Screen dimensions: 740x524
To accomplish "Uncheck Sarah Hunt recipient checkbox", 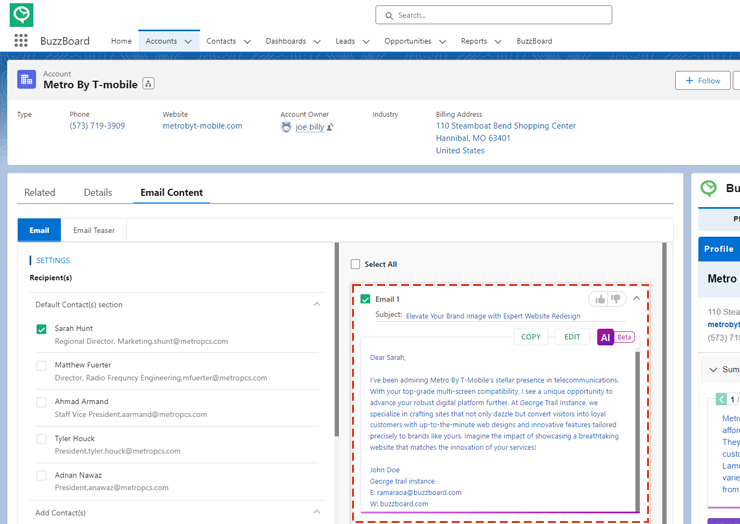I will (42, 329).
